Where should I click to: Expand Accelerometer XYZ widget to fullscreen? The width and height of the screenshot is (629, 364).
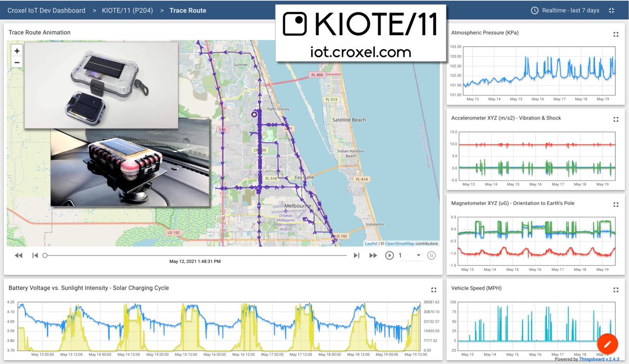pos(616,119)
